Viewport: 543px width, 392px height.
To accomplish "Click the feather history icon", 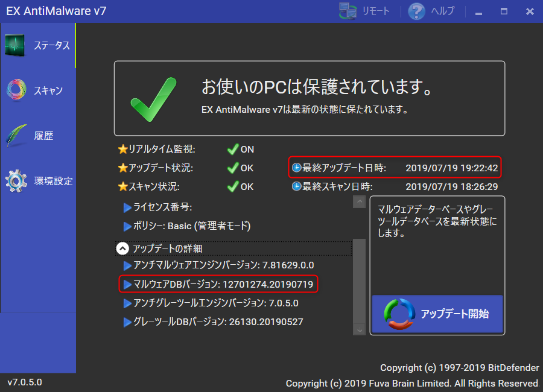I will pyautogui.click(x=16, y=136).
